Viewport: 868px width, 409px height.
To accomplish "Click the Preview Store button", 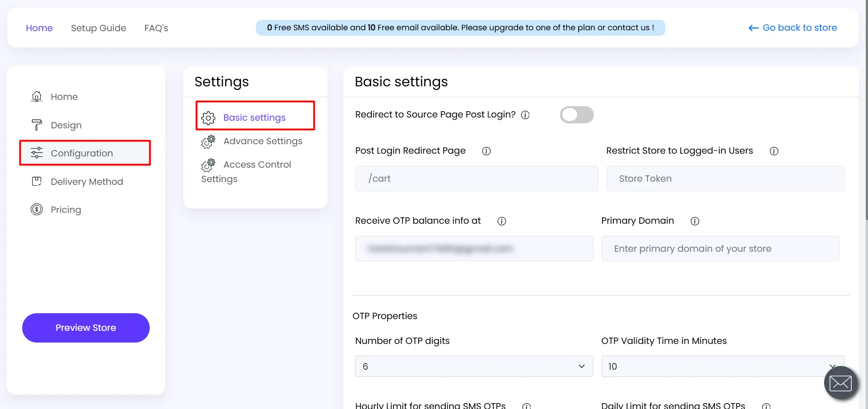I will click(86, 328).
